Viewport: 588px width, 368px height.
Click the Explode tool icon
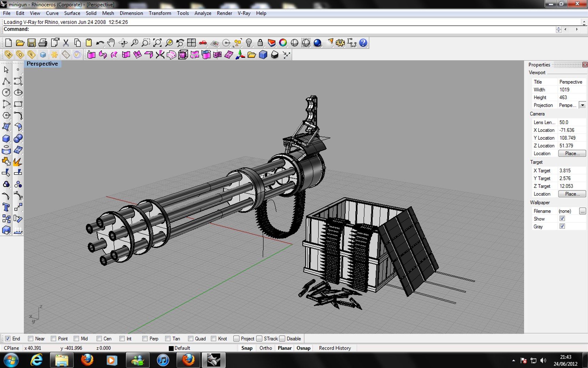[x=17, y=161]
